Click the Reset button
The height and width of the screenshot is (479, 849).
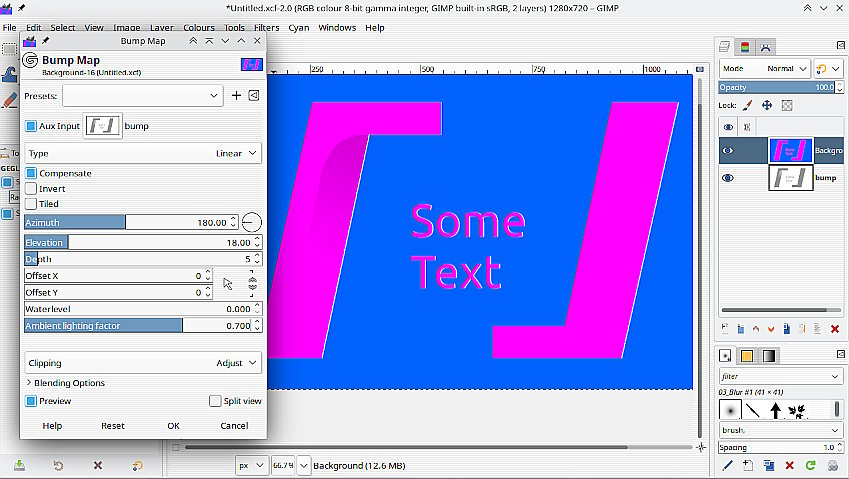(x=113, y=426)
